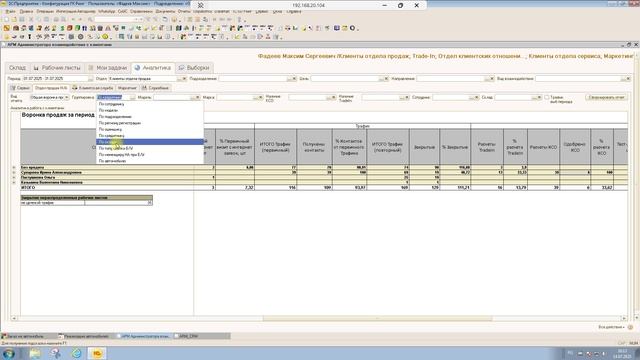Select the Отдел продаж Н/А sub-tab
This screenshot has width=640, height=360.
tap(51, 88)
